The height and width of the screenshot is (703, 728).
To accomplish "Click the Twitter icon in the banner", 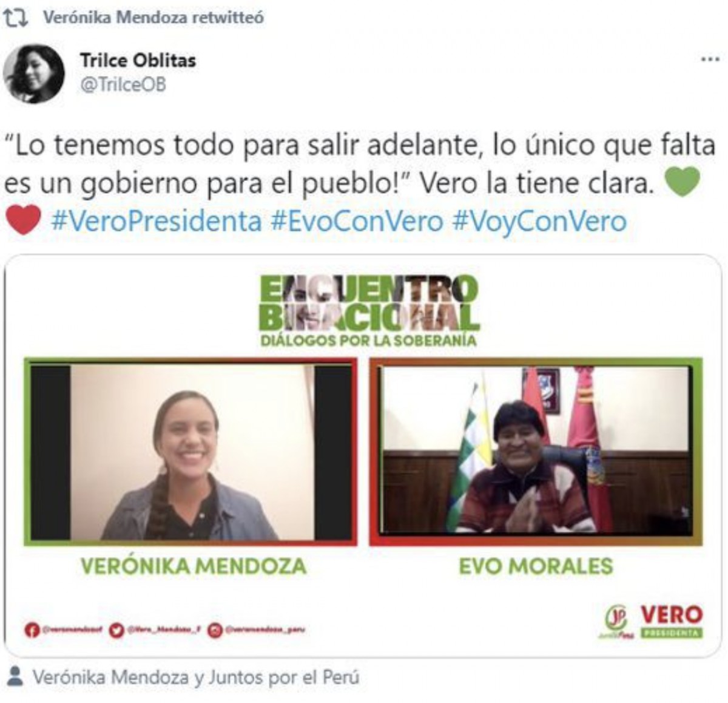I will 116,630.
